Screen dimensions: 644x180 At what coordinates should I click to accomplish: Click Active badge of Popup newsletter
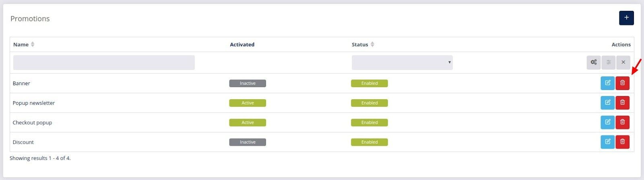click(x=248, y=103)
